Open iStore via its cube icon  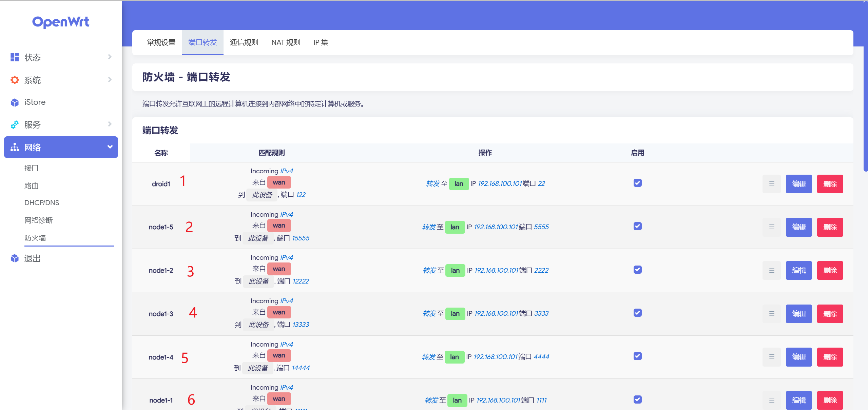tap(15, 102)
